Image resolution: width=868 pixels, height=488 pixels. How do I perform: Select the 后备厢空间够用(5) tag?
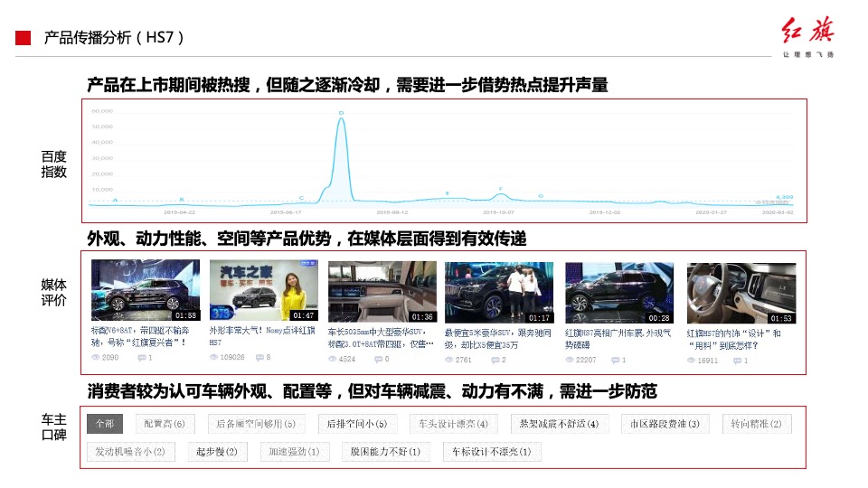coord(256,424)
